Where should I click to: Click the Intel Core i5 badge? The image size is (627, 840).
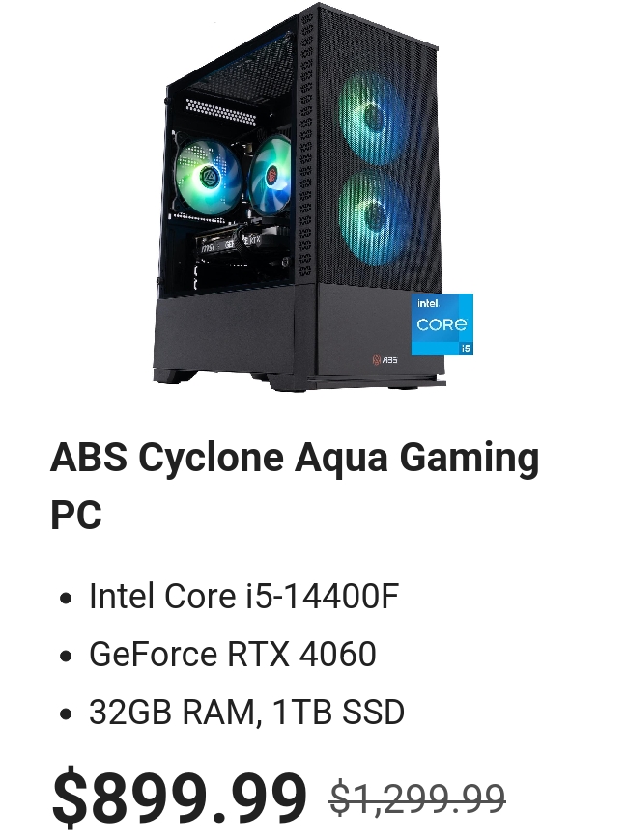(442, 324)
